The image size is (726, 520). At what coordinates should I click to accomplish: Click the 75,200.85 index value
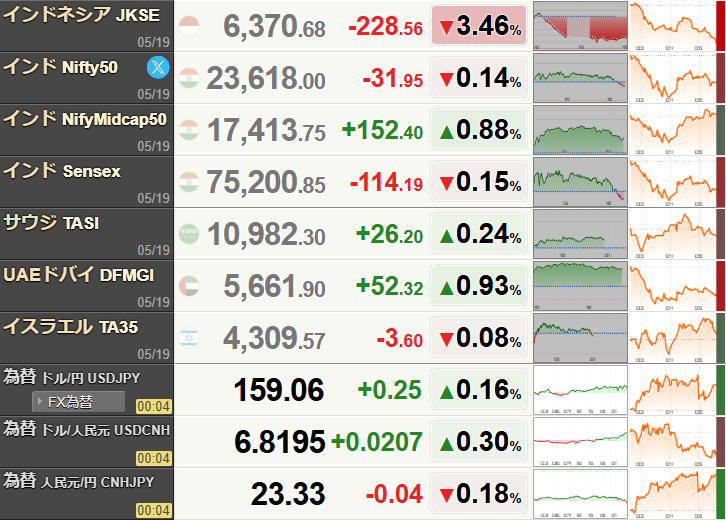coord(266,182)
